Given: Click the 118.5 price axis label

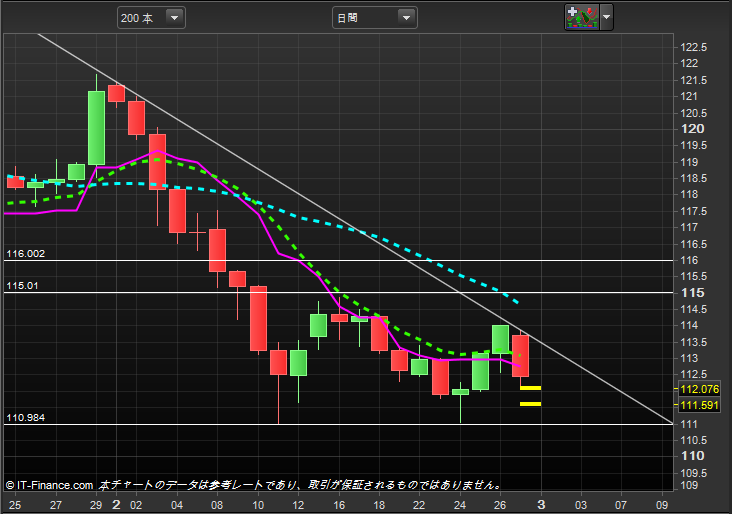Looking at the screenshot, I should click(694, 178).
